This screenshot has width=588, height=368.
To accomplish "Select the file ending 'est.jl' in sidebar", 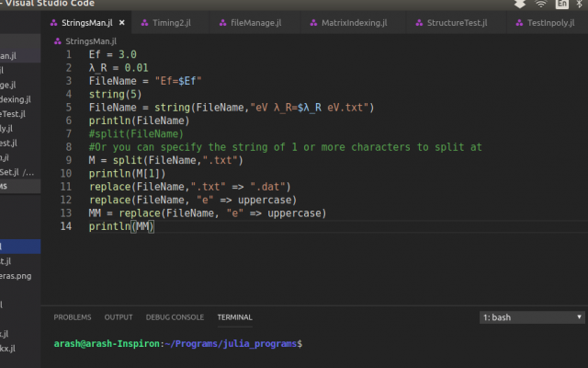I will pyautogui.click(x=8, y=144).
